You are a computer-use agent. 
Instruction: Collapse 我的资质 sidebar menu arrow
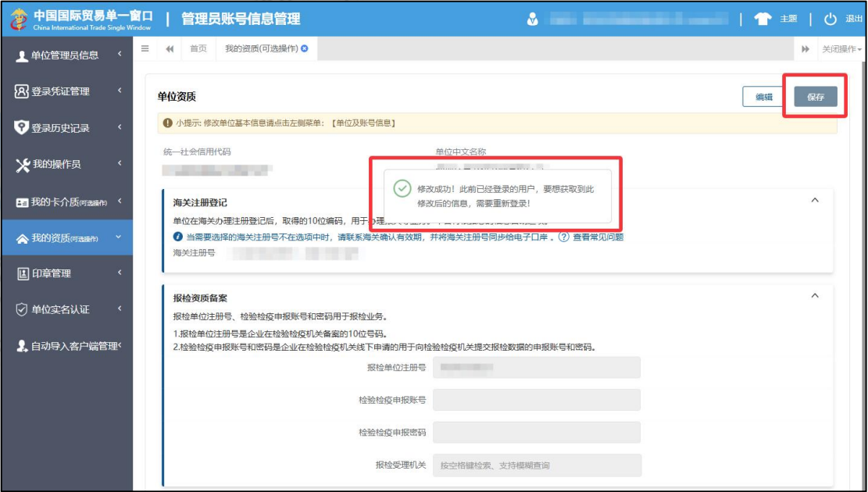pyautogui.click(x=119, y=237)
